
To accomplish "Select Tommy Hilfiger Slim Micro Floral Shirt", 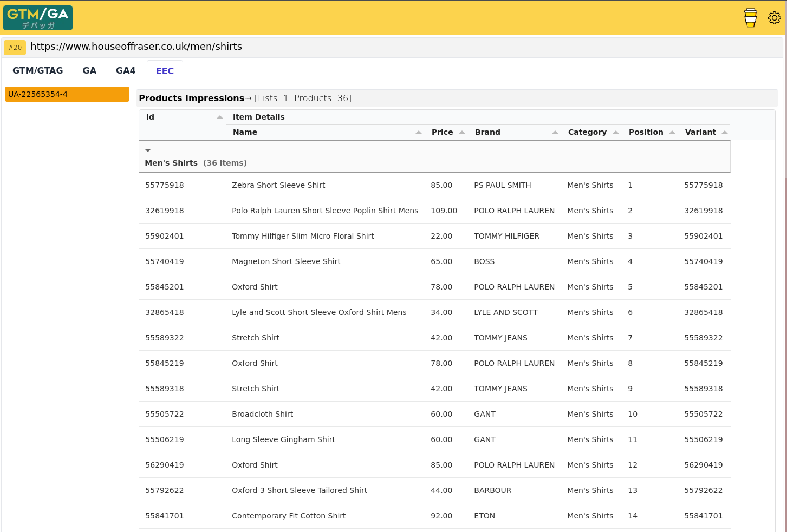I will 303,236.
